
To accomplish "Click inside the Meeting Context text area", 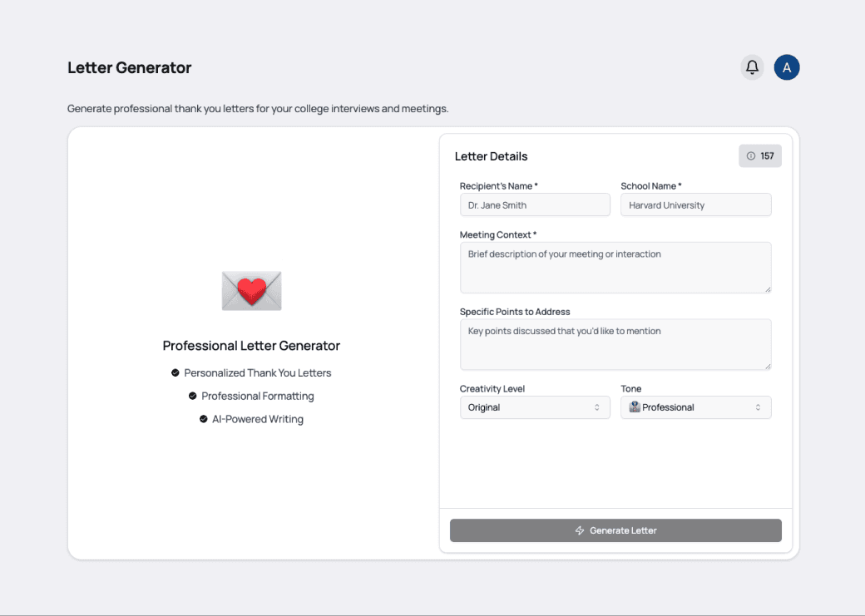I will 615,268.
